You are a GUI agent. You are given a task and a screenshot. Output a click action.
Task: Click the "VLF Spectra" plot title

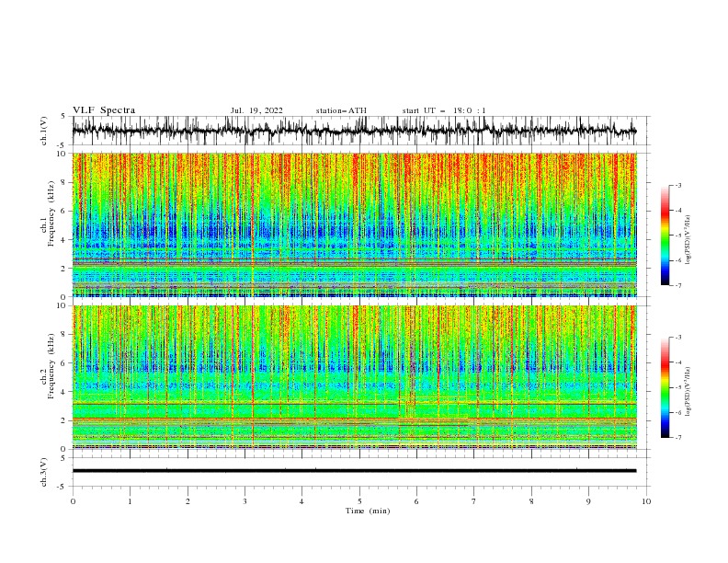tap(104, 110)
